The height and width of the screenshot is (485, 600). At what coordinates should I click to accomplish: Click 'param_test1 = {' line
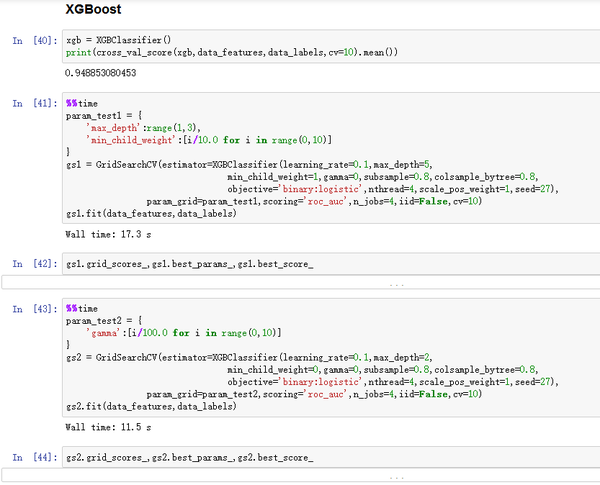104,116
